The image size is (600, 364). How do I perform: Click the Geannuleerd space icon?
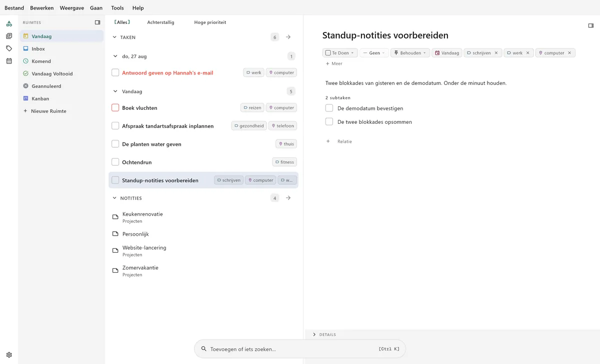pyautogui.click(x=26, y=86)
